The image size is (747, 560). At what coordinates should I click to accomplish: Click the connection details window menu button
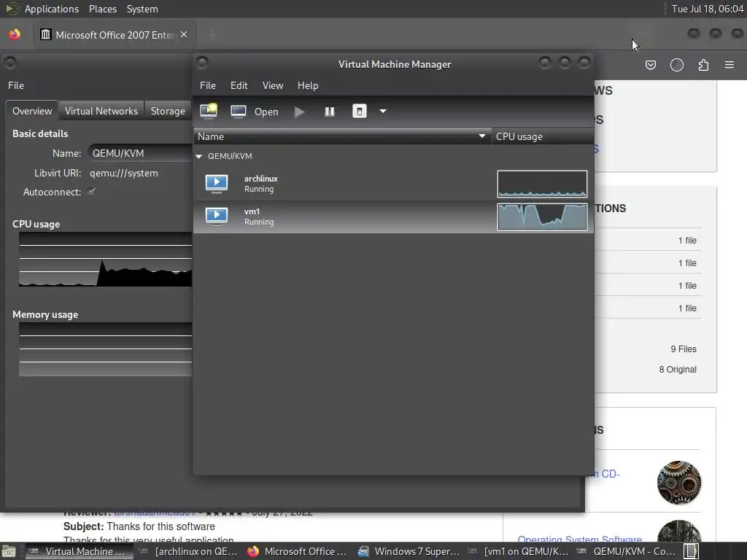click(10, 63)
